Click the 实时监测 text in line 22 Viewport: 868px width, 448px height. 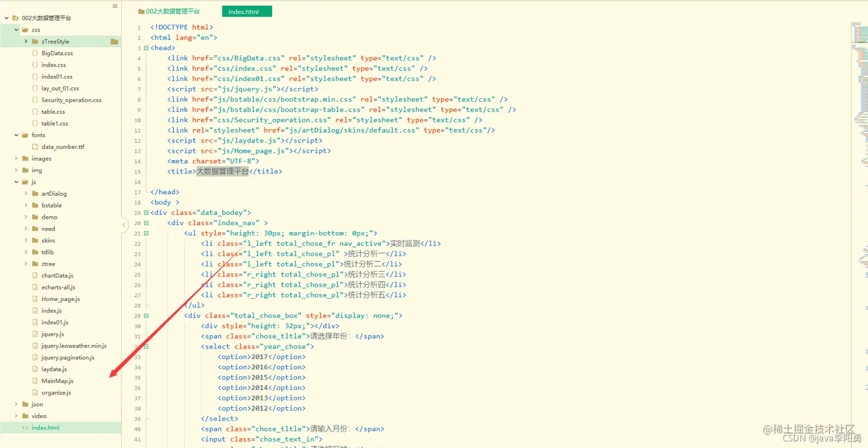405,244
